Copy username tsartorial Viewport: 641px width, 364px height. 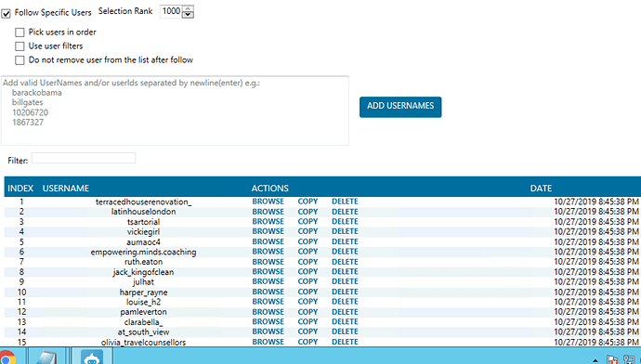(307, 221)
